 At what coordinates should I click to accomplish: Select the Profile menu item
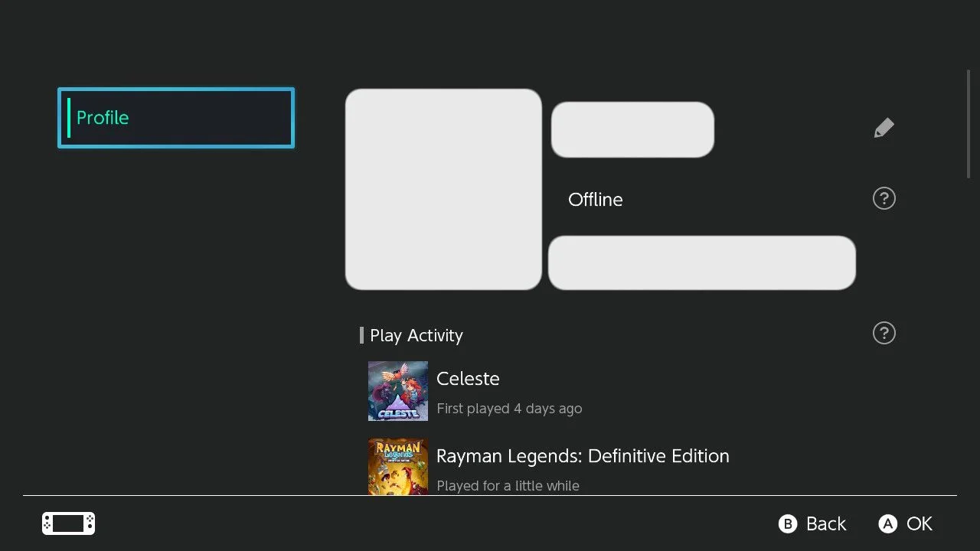click(176, 118)
